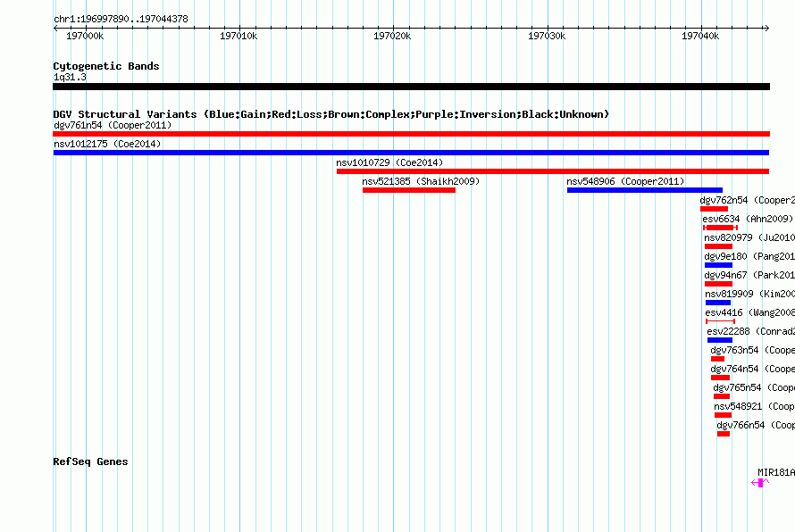Image resolution: width=795 pixels, height=532 pixels.
Task: Click the red bar under dgv763n54
Action: coord(717,359)
